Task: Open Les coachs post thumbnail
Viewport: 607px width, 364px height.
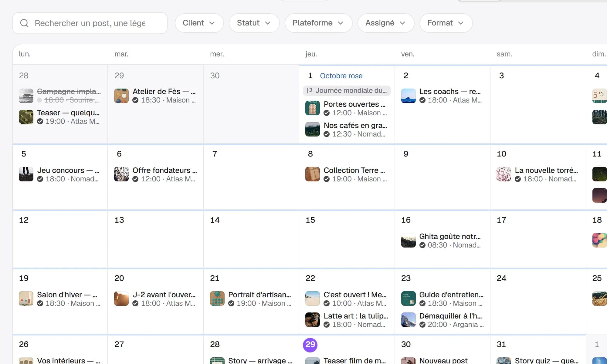Action: click(x=409, y=96)
